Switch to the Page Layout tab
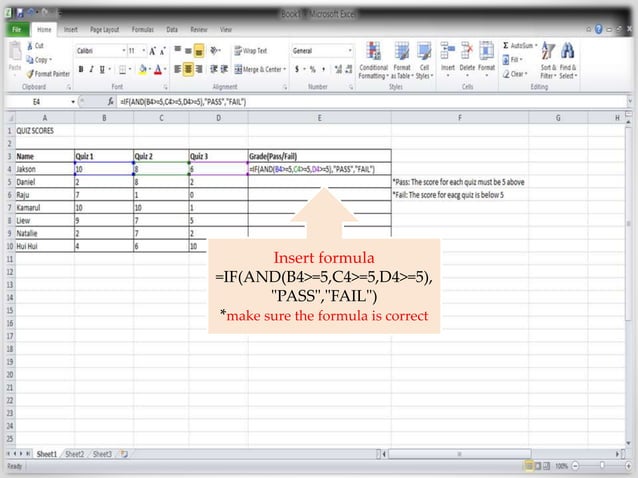Image resolution: width=638 pixels, height=478 pixels. pos(105,29)
